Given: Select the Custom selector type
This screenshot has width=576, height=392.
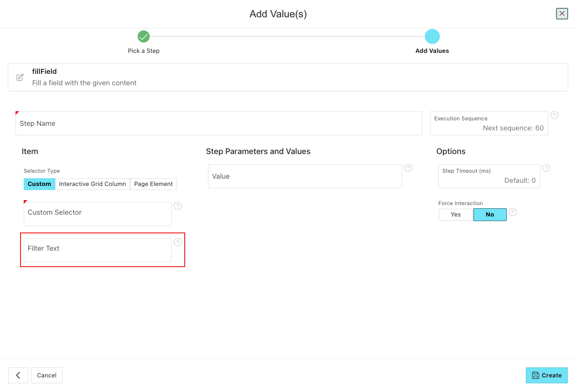Looking at the screenshot, I should click(x=39, y=184).
